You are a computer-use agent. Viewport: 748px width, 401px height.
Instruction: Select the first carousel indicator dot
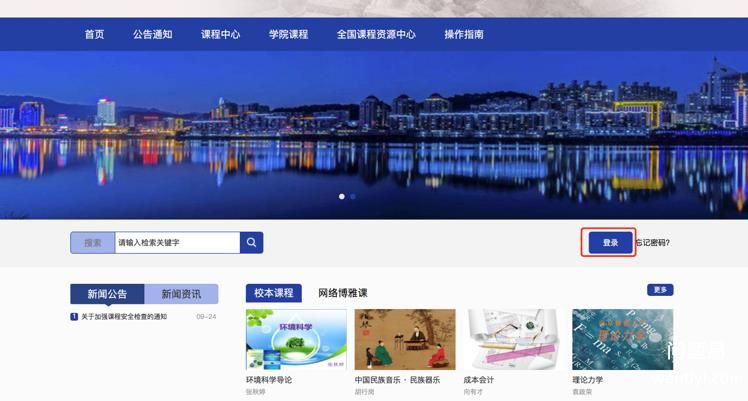342,197
